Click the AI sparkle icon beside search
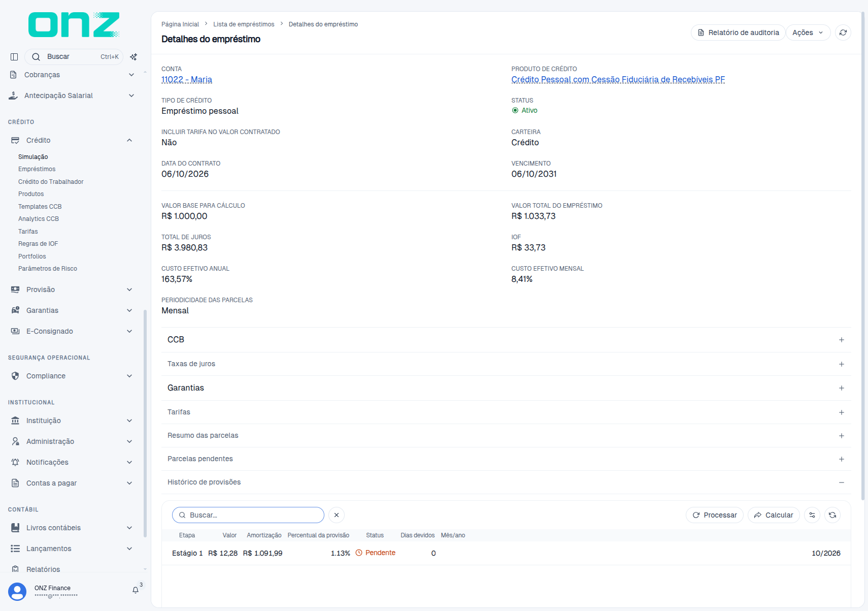This screenshot has width=868, height=611. coord(133,57)
